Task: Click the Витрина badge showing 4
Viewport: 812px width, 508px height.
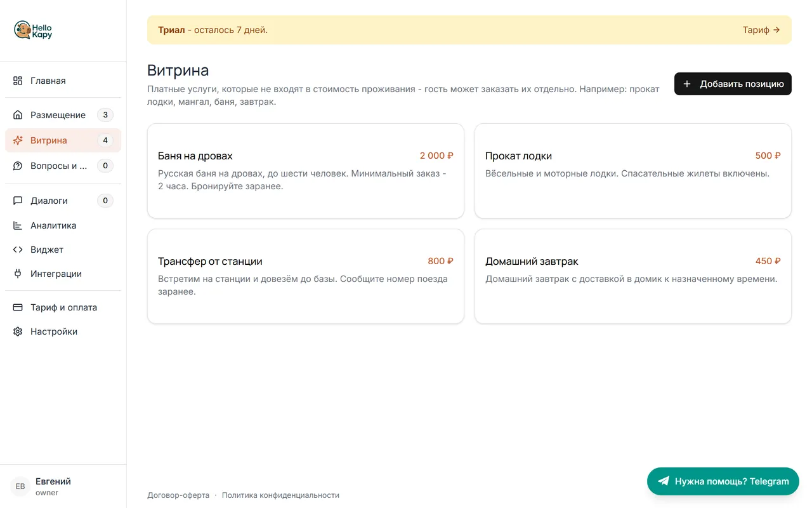Action: (x=105, y=140)
